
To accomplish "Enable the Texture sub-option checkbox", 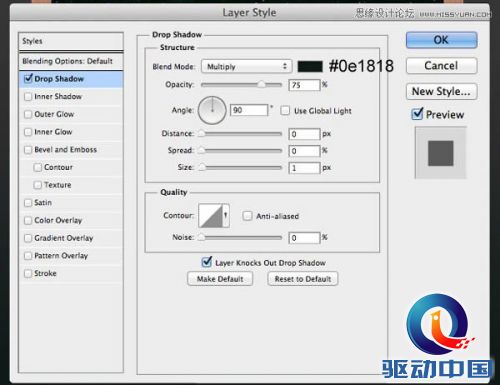I will point(38,185).
